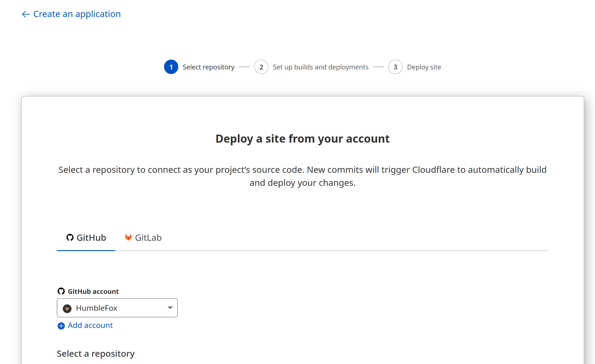
Task: Click step 2 circle indicator
Action: pyautogui.click(x=261, y=67)
